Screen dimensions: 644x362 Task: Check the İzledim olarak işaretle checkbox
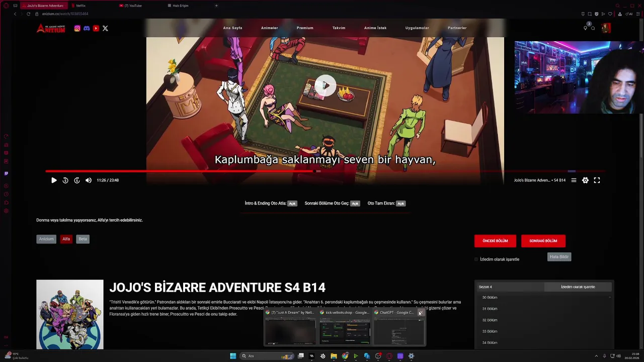(x=476, y=259)
